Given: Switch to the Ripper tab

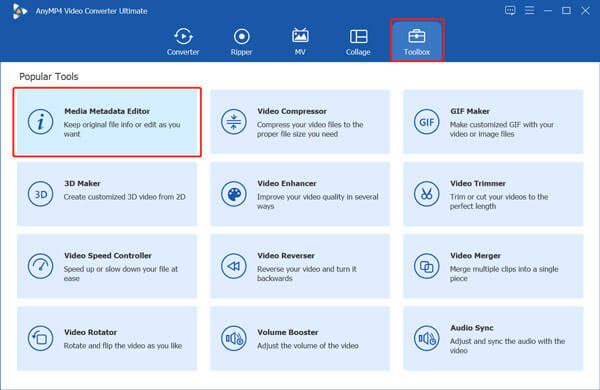Looking at the screenshot, I should (241, 41).
